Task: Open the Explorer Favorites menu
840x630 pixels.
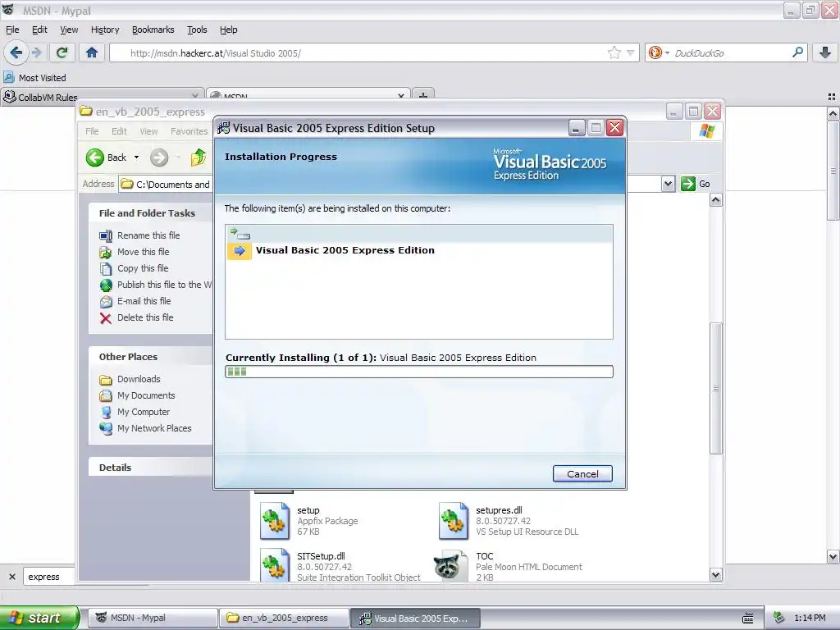Action: [189, 131]
